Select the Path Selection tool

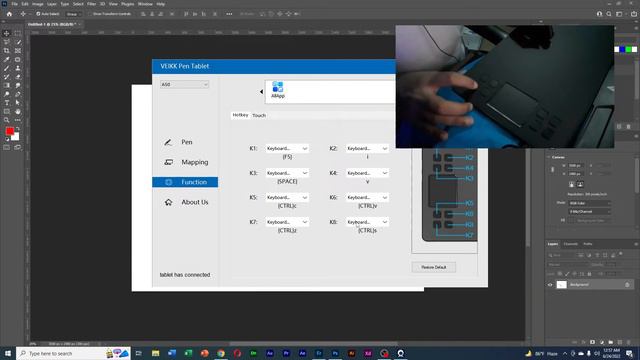[18, 103]
